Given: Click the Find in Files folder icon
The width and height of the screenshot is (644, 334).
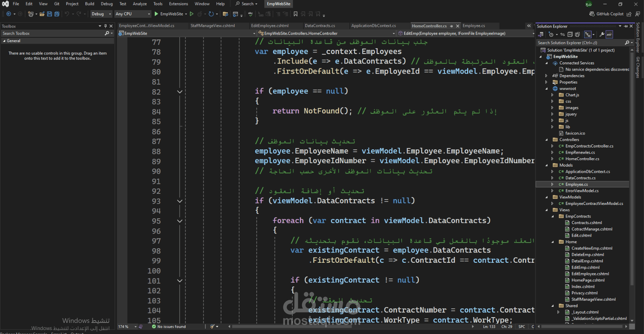Looking at the screenshot, I should pos(225,14).
